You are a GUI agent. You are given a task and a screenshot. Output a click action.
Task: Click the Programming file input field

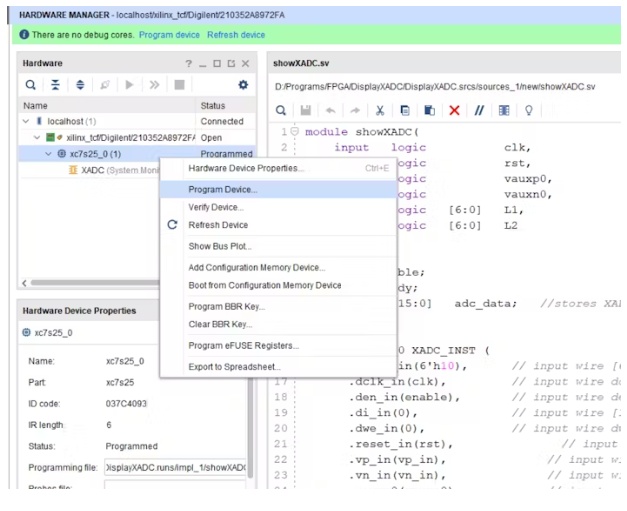(x=175, y=467)
